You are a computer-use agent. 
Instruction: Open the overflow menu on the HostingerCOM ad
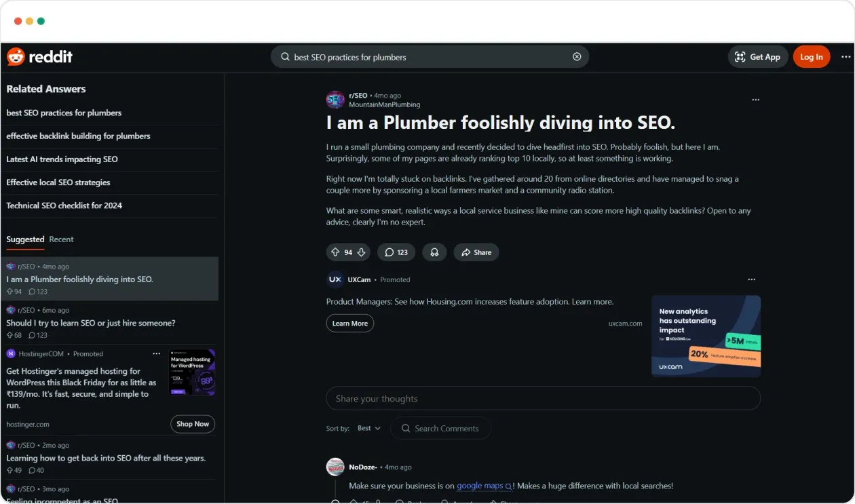pos(156,353)
